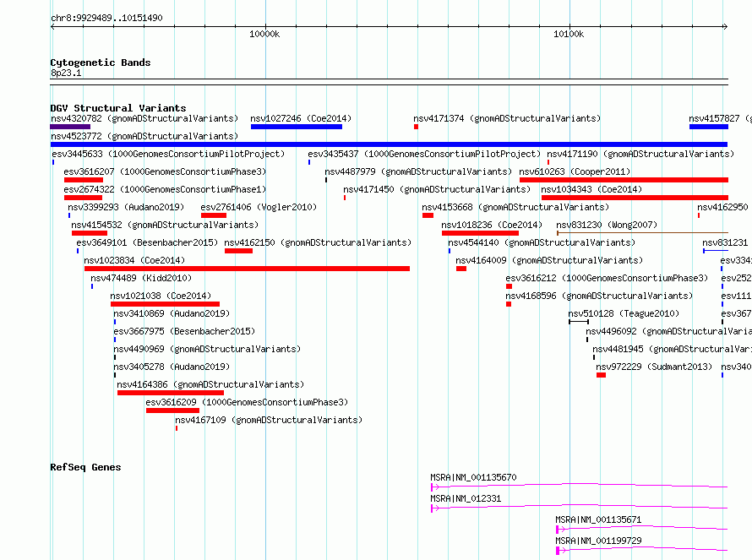Image resolution: width=752 pixels, height=560 pixels.
Task: Click the nsv4153668 variant label
Action: tap(515, 207)
